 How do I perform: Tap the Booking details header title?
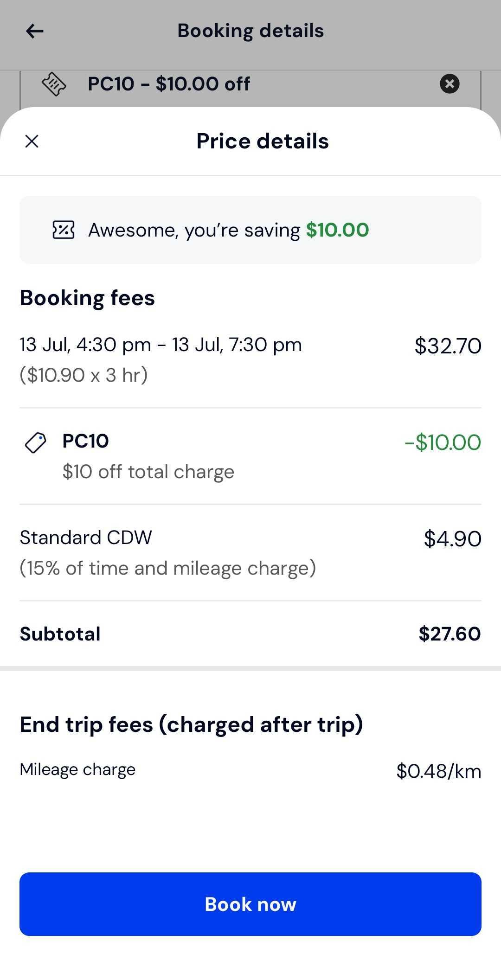tap(250, 31)
